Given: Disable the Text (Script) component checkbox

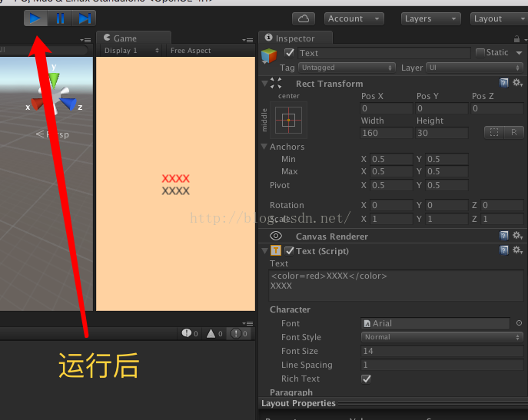Looking at the screenshot, I should click(289, 251).
